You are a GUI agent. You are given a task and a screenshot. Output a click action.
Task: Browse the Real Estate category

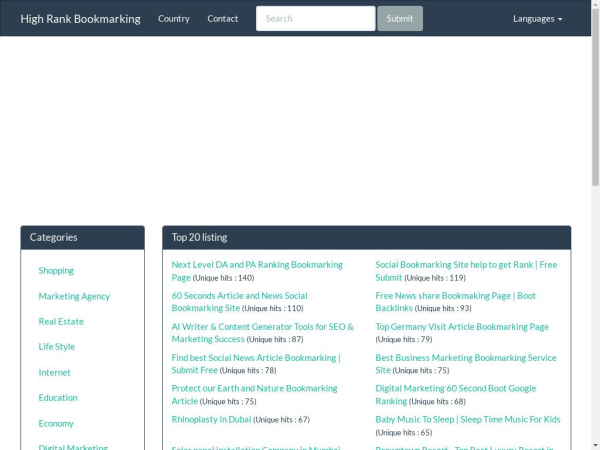[61, 321]
